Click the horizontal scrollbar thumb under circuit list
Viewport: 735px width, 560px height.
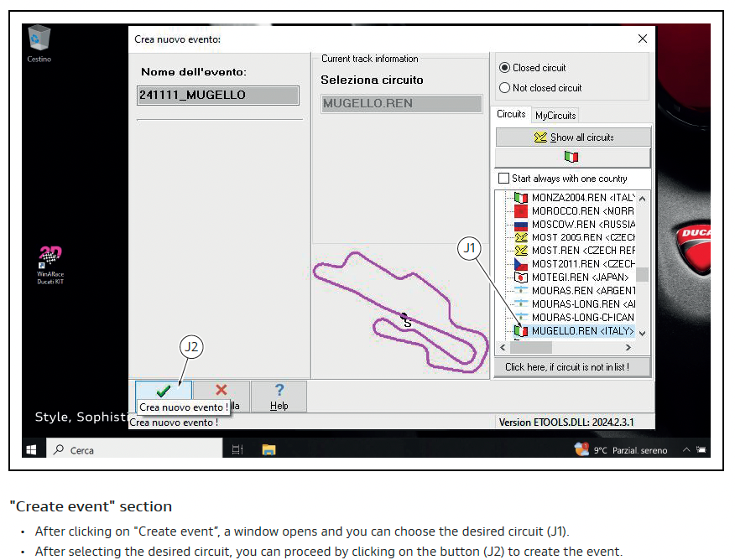(530, 347)
